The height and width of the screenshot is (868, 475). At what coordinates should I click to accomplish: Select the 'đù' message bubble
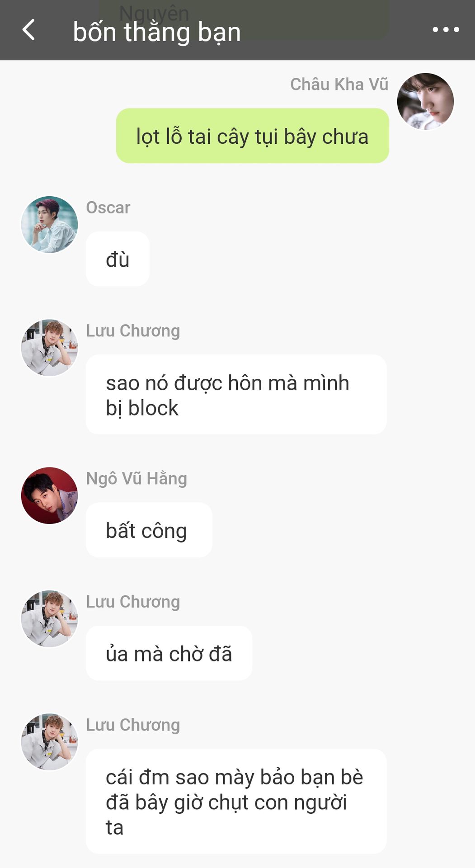tap(118, 259)
